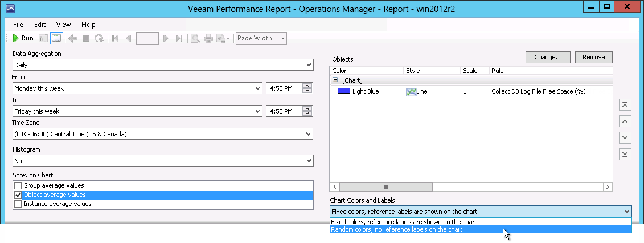Go to the previous page icon
Viewport: 644px width, 243px height.
(129, 38)
